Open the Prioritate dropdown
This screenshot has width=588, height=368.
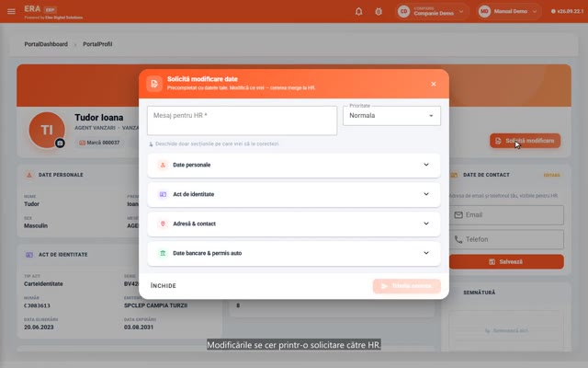391,116
